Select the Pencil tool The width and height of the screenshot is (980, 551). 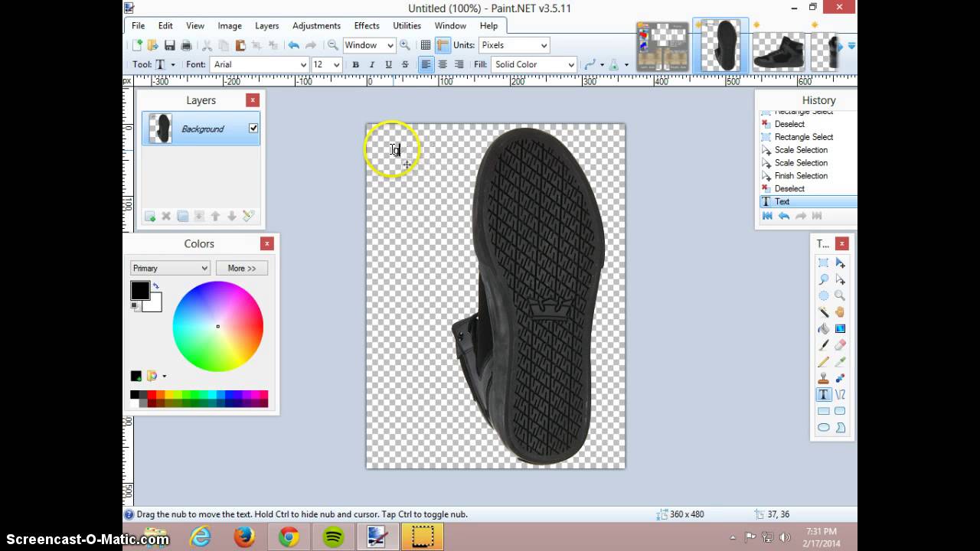[x=824, y=361]
